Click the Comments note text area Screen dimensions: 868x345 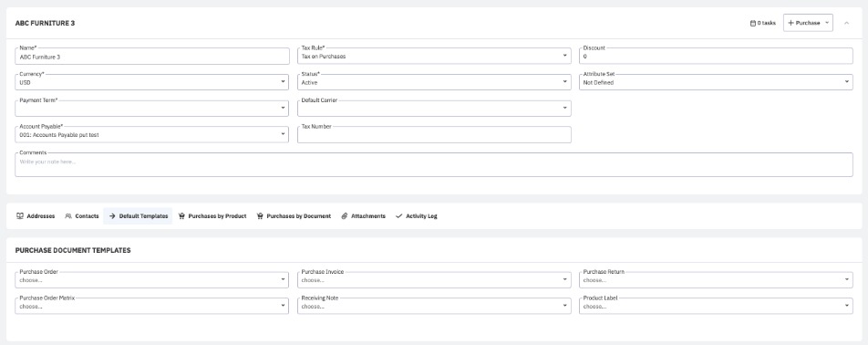(434, 164)
